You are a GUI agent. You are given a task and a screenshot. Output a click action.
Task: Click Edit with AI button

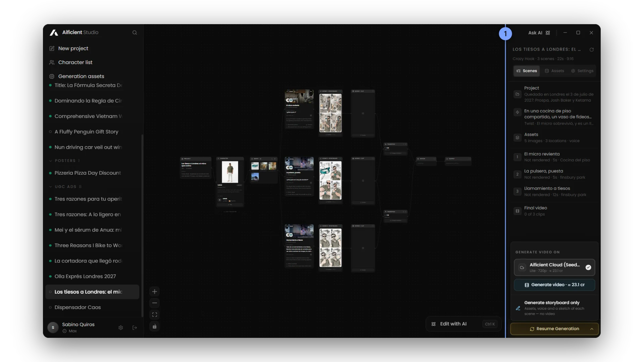[x=463, y=324]
